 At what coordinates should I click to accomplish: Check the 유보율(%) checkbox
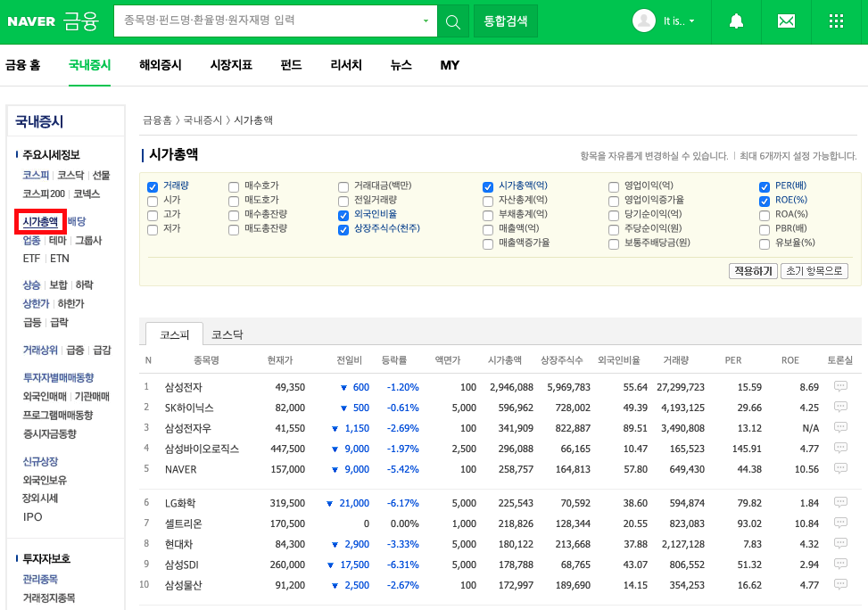click(765, 243)
